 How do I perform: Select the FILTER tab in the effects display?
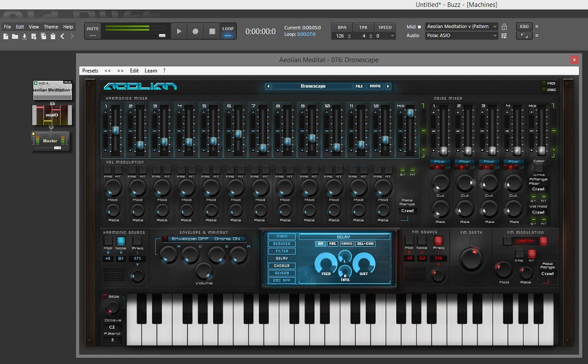tap(282, 251)
